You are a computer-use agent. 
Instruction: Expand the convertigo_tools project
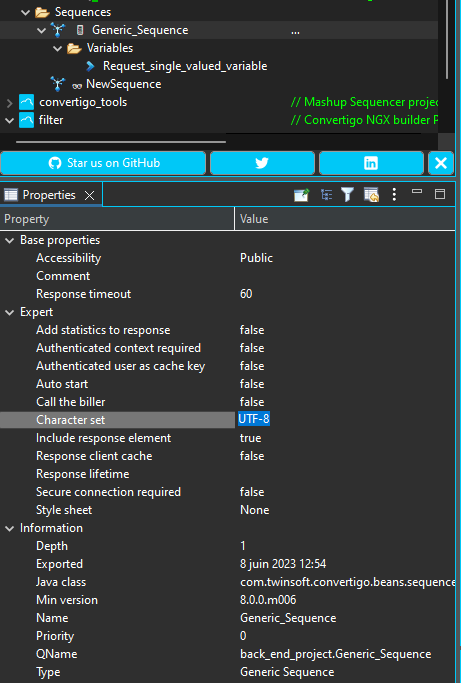tap(9, 102)
